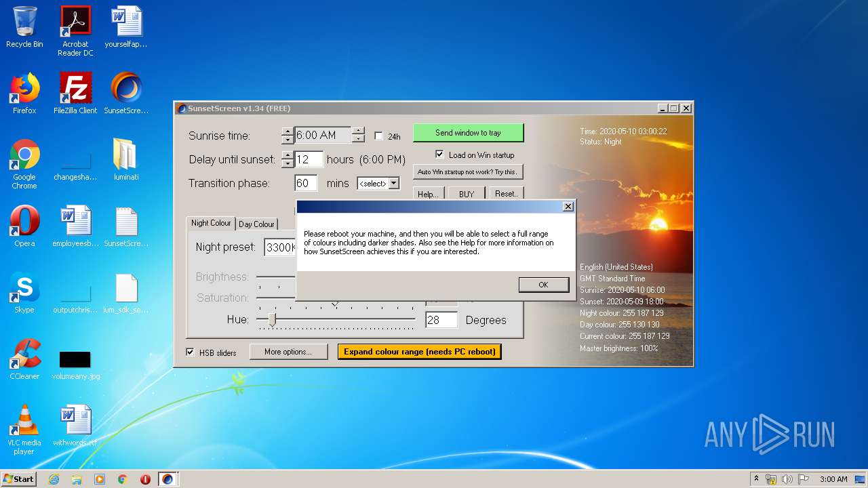Open Google Chrome desktop shortcut
The image size is (868, 488).
coord(24,164)
